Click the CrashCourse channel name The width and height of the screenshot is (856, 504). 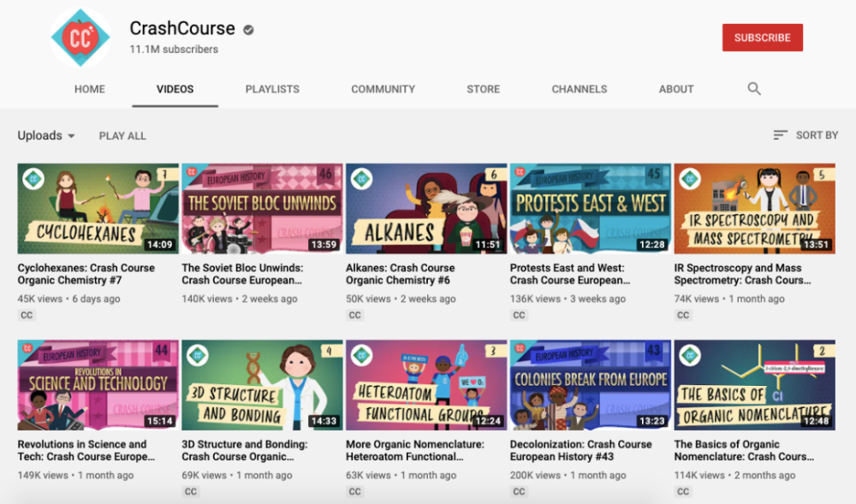182,28
